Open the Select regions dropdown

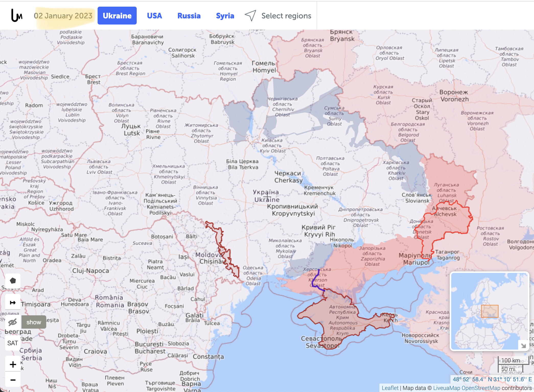coord(286,16)
